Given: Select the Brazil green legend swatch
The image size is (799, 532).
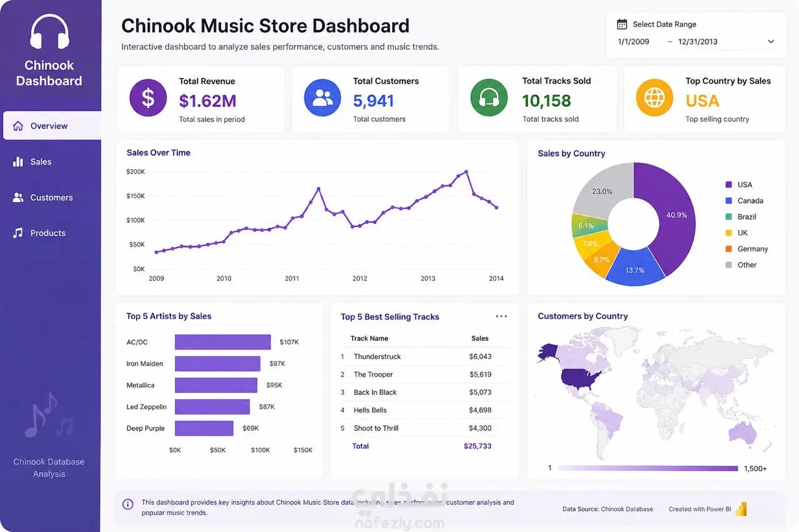Looking at the screenshot, I should coord(728,216).
